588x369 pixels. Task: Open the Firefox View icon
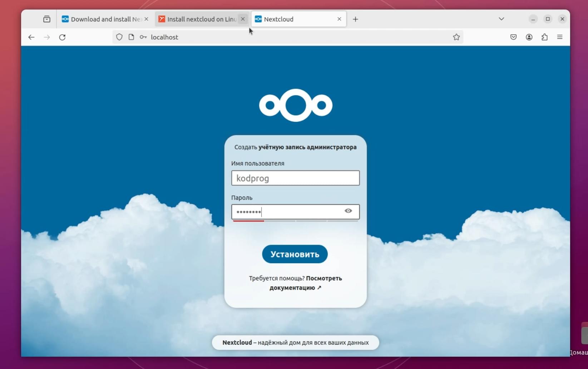47,19
